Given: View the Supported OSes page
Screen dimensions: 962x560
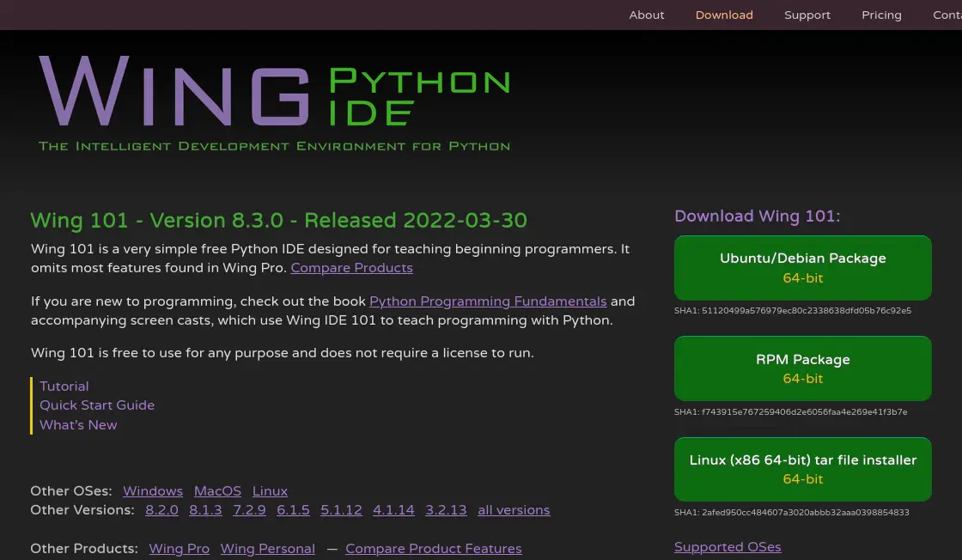Looking at the screenshot, I should tap(728, 547).
